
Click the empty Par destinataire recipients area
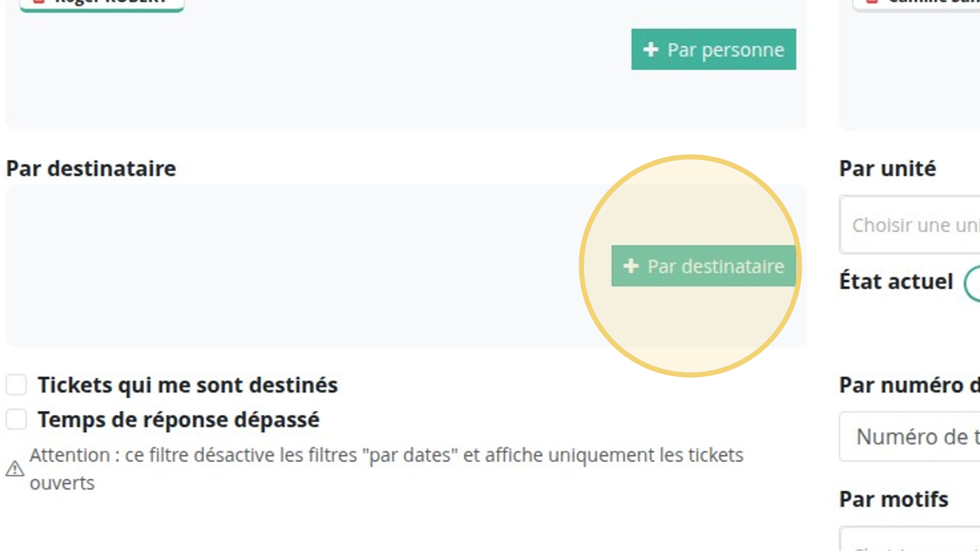[306, 266]
